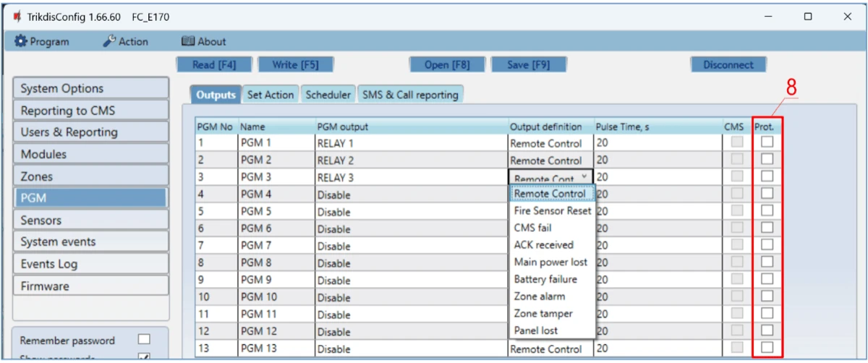Click the Action wrench icon
This screenshot has height=363, width=868.
(109, 41)
